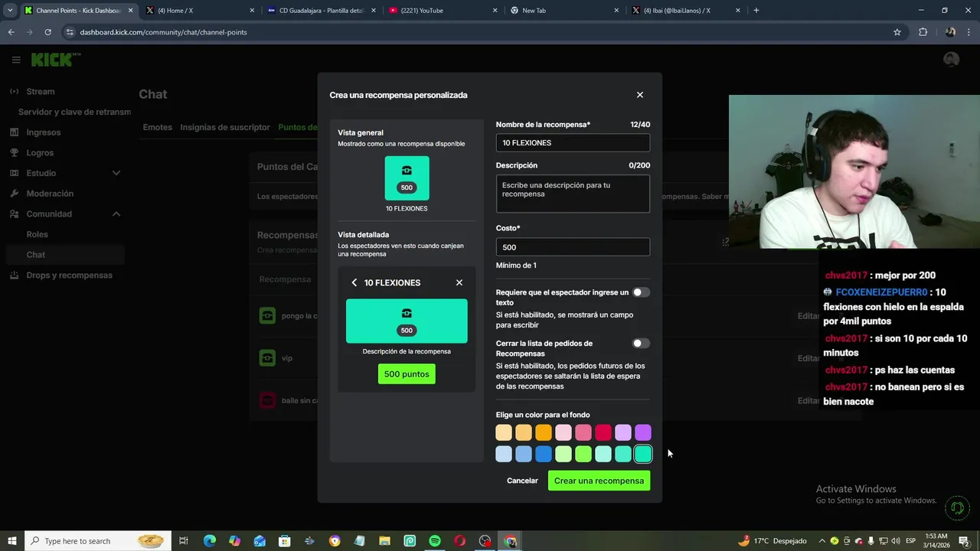Image resolution: width=980 pixels, height=551 pixels.
Task: Open browser extensions puzzle icon
Action: pos(923,32)
